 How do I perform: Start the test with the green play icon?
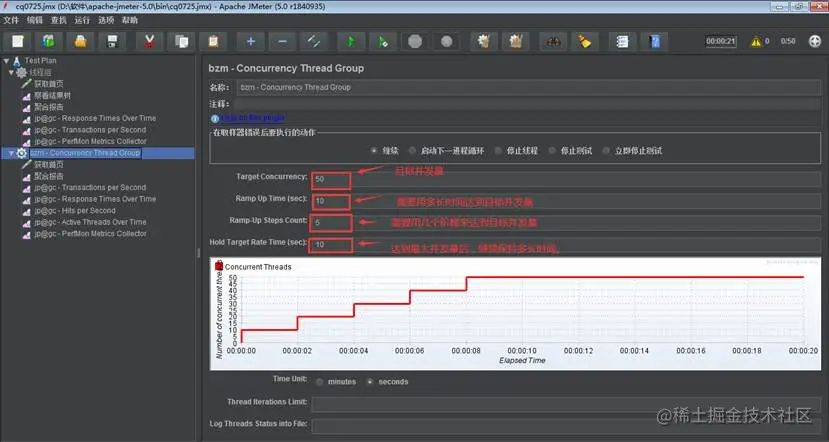pos(351,41)
